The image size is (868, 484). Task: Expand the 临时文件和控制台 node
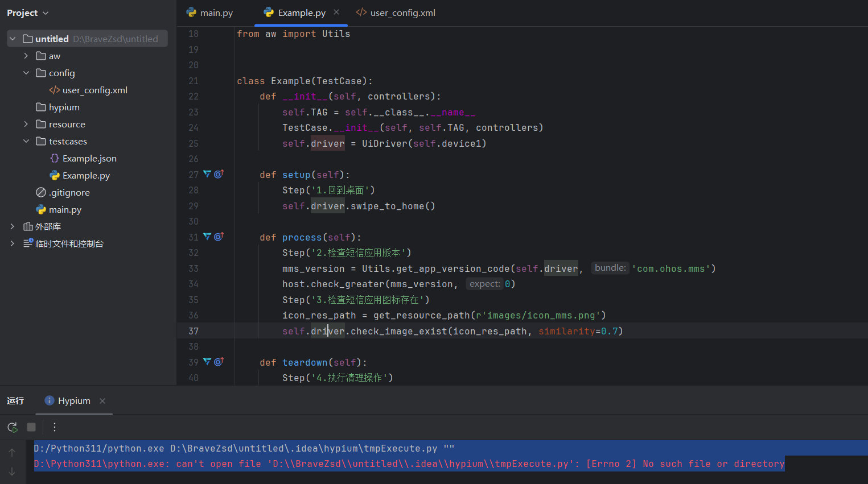[x=13, y=243]
